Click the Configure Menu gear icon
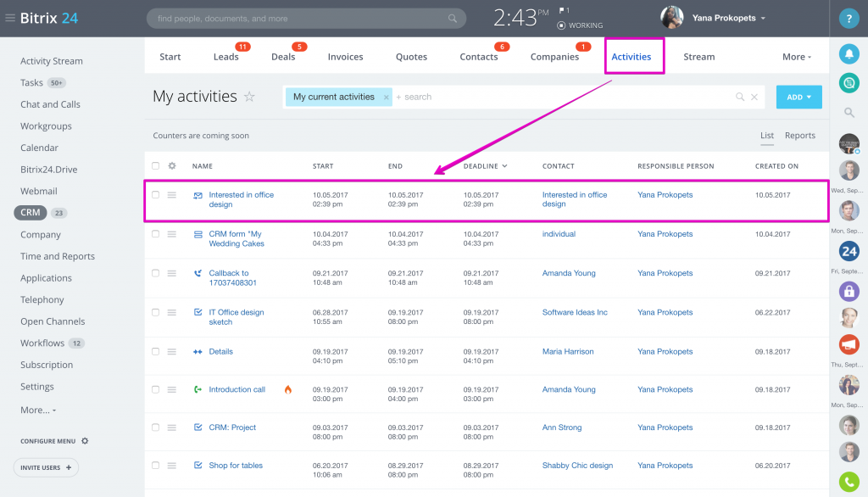Screen dimensions: 868x497 85,441
